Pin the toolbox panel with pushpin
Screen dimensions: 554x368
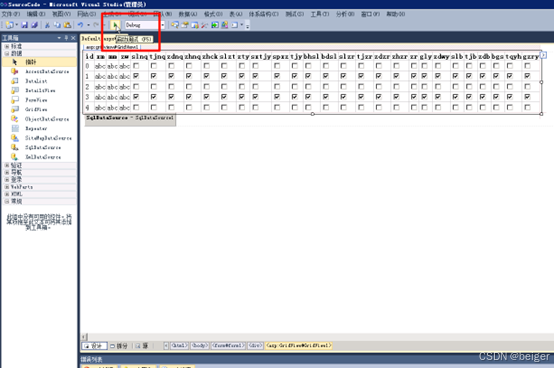point(66,38)
